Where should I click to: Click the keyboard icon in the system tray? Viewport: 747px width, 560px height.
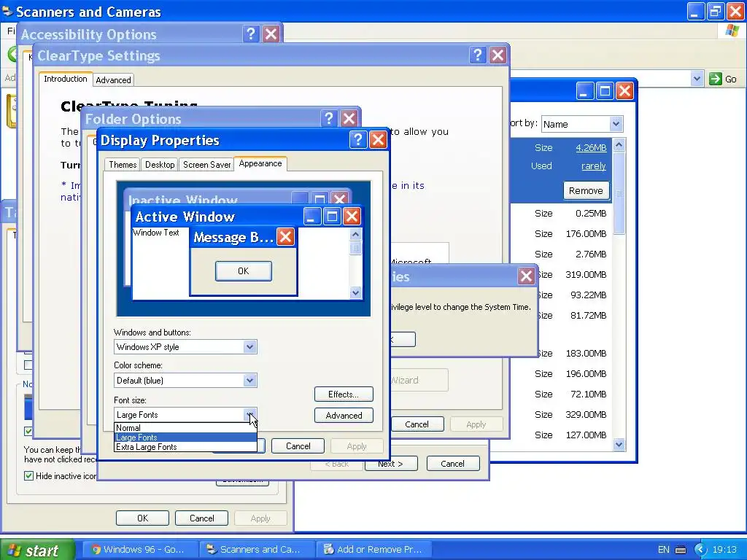tap(681, 550)
